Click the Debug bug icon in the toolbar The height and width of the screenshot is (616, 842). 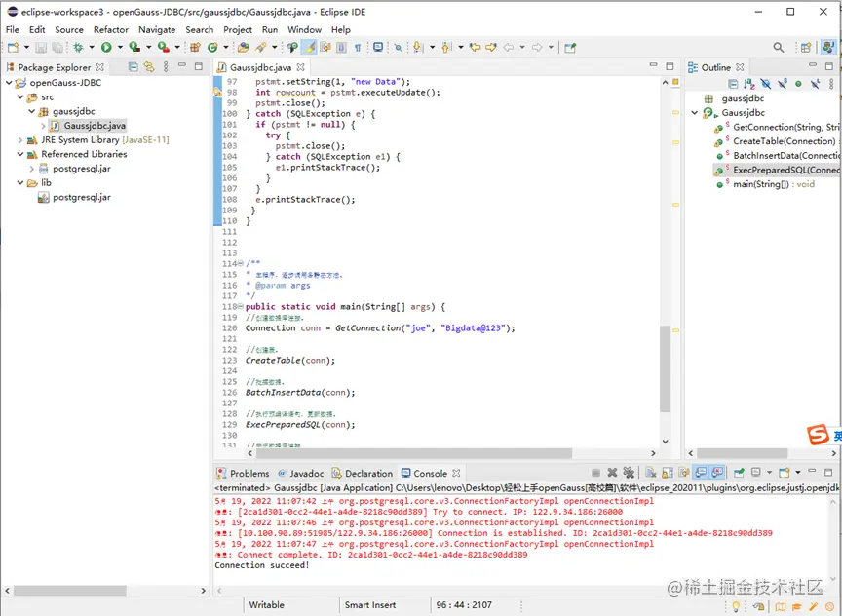pyautogui.click(x=78, y=47)
